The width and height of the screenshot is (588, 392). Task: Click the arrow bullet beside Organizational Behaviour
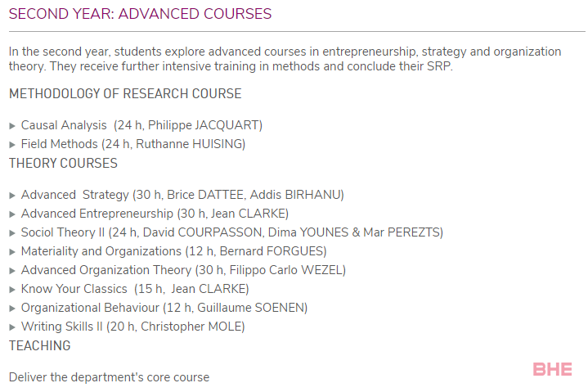click(12, 309)
